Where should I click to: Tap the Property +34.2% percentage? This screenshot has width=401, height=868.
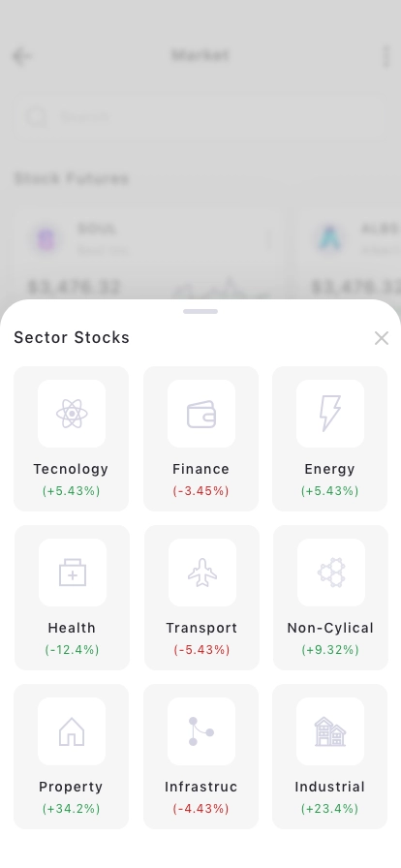tap(71, 809)
